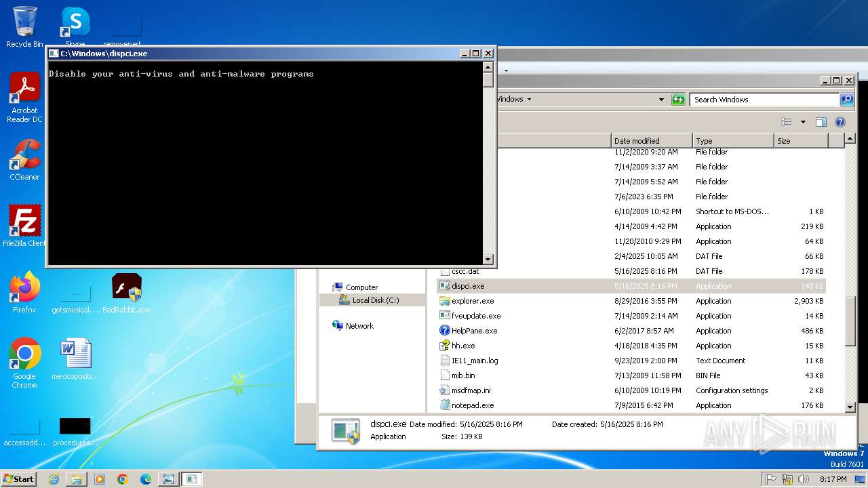Open Chrome from the taskbar
Viewport: 868px width, 488px height.
(x=123, y=479)
